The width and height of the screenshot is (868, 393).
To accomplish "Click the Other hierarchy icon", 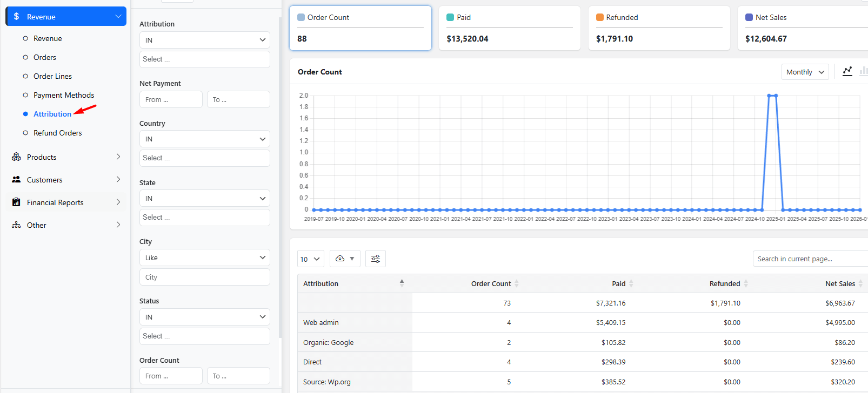I will pos(16,225).
